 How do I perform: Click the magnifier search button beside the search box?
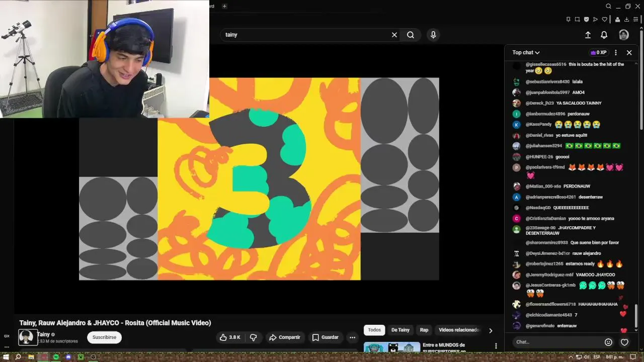[x=411, y=35]
